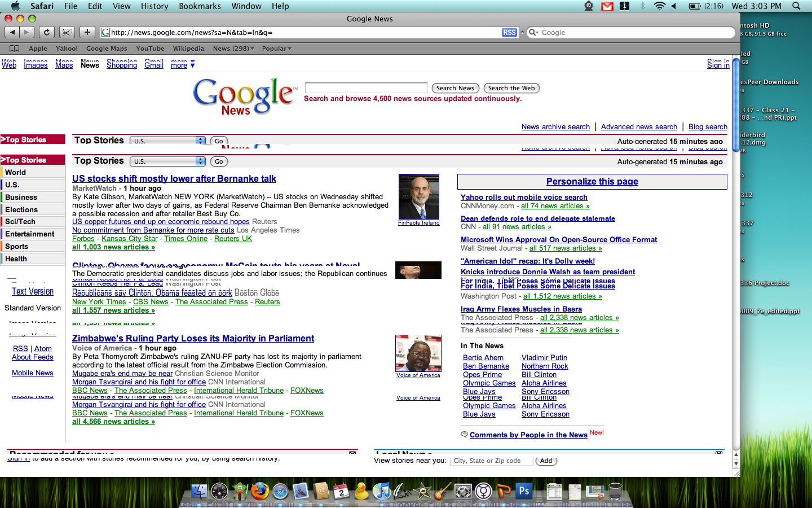Open the Apple menu logo
Image resolution: width=812 pixels, height=508 pixels.
[x=15, y=6]
